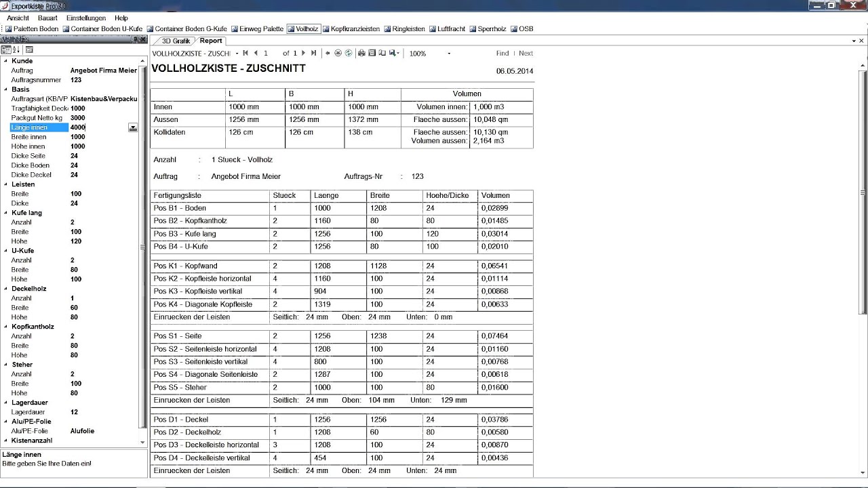The width and height of the screenshot is (868, 488).
Task: Sort properties alphabetically
Action: point(17,49)
